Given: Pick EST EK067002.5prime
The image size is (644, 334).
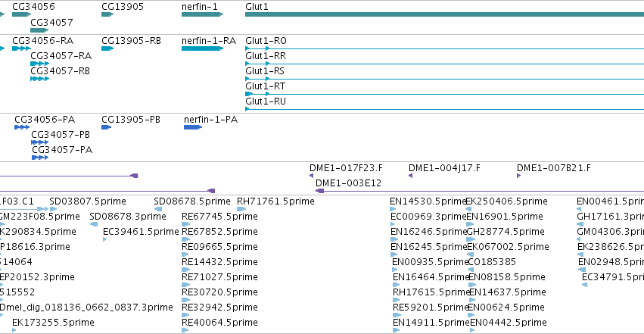Looking at the screenshot, I should click(508, 247).
